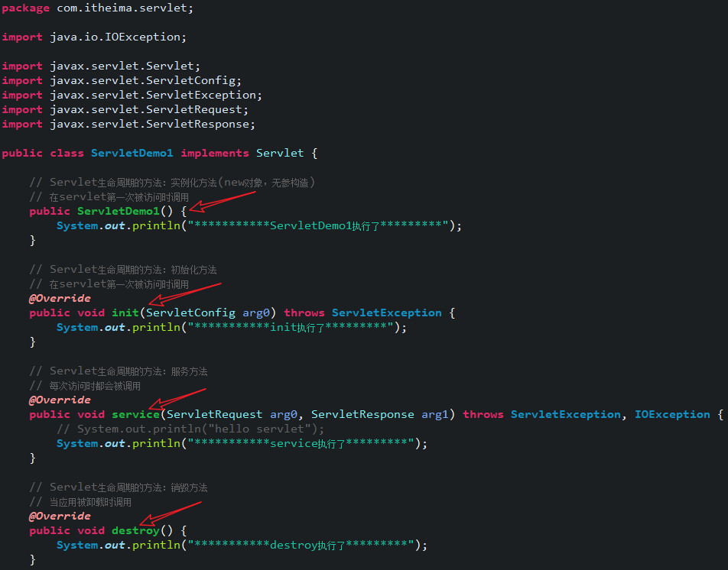
Task: Click the comment containing '销毁方法'
Action: (x=119, y=487)
